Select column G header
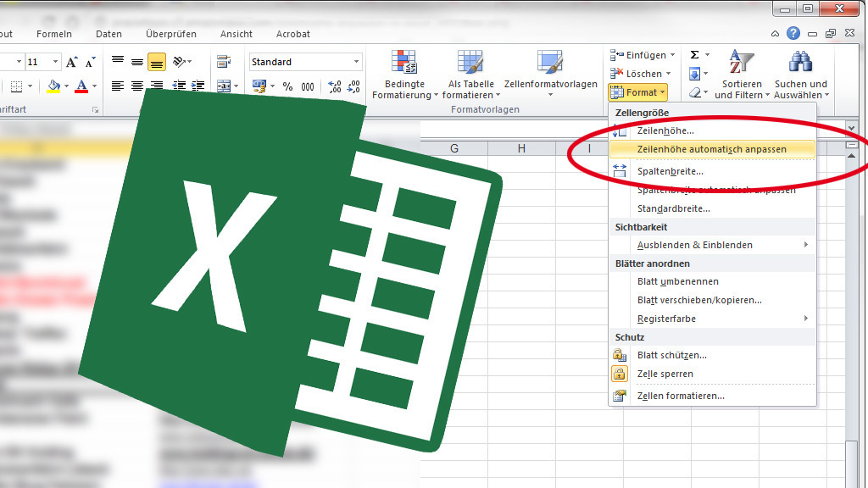This screenshot has width=868, height=488. (x=454, y=148)
